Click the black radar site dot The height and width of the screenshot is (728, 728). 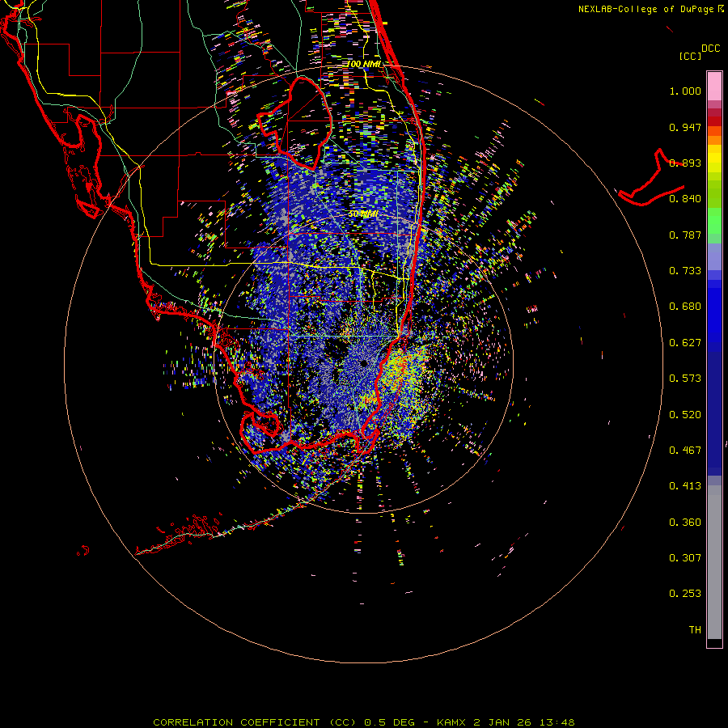[x=365, y=363]
